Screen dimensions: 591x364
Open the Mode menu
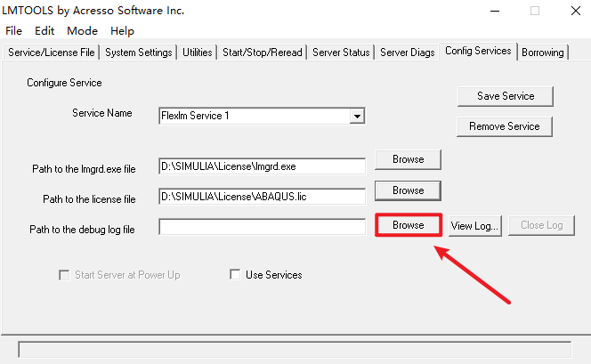(x=82, y=30)
